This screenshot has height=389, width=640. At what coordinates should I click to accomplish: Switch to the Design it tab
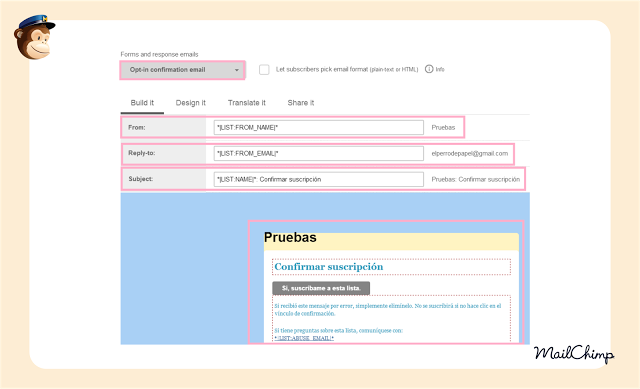[x=191, y=103]
